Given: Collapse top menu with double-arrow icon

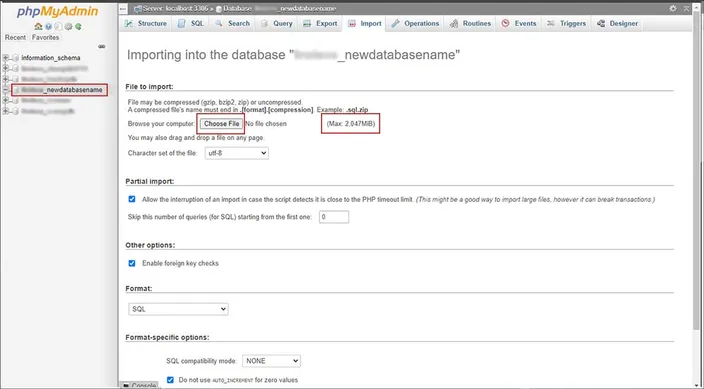Looking at the screenshot, I should (x=686, y=9).
